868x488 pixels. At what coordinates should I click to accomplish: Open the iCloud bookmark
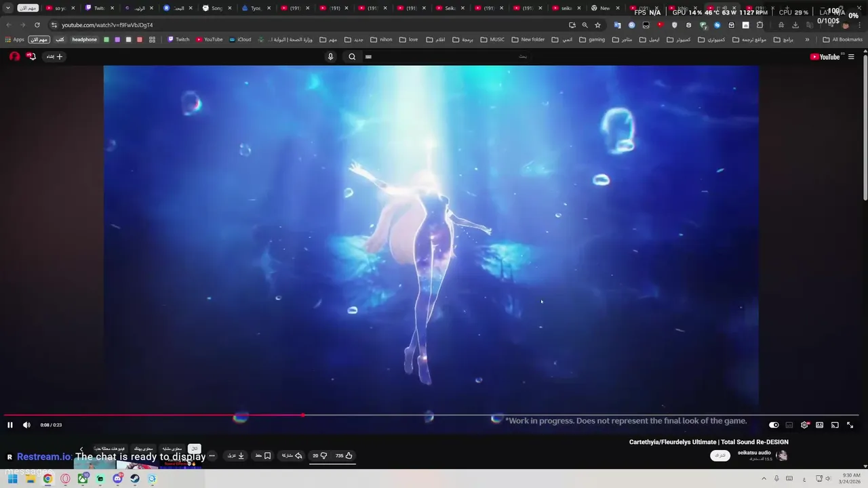tap(240, 39)
